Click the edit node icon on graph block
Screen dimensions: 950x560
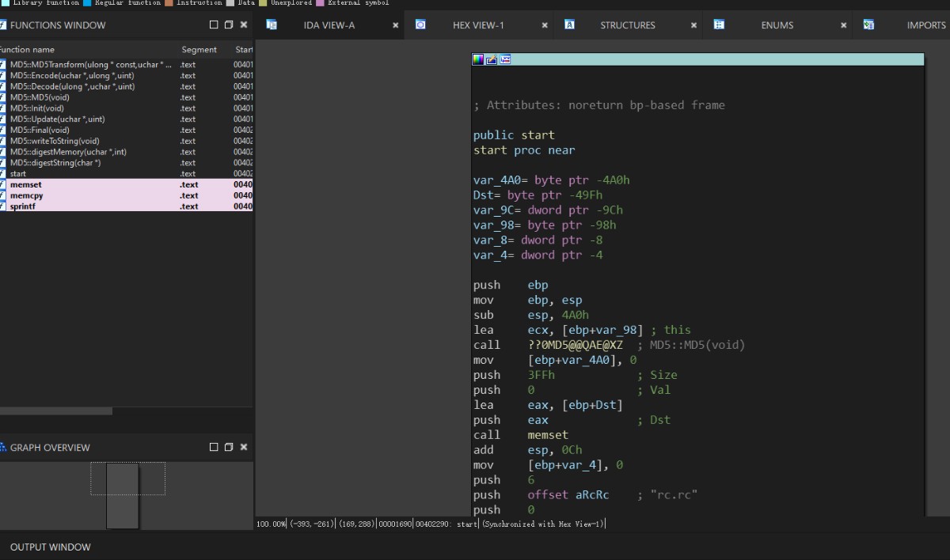click(491, 59)
